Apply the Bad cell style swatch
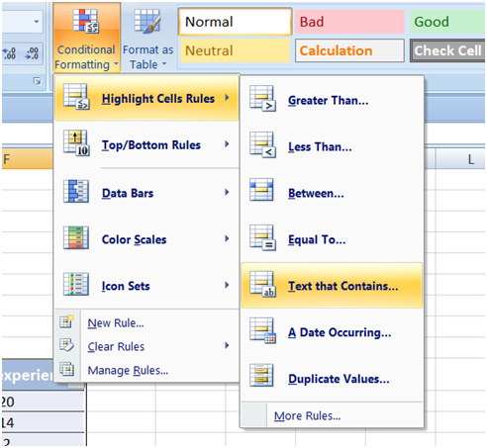487x448 pixels. pyautogui.click(x=349, y=22)
